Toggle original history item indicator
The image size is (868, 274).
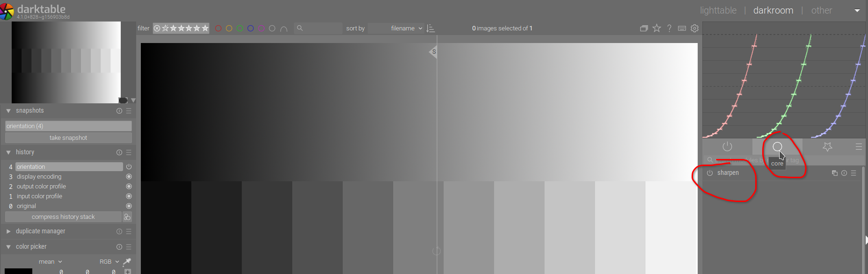[129, 206]
